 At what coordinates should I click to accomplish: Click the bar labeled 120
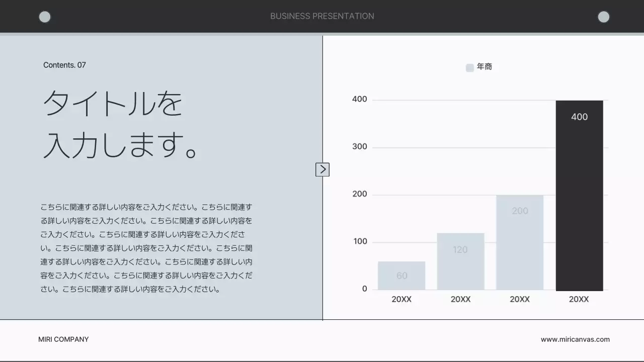tap(460, 261)
